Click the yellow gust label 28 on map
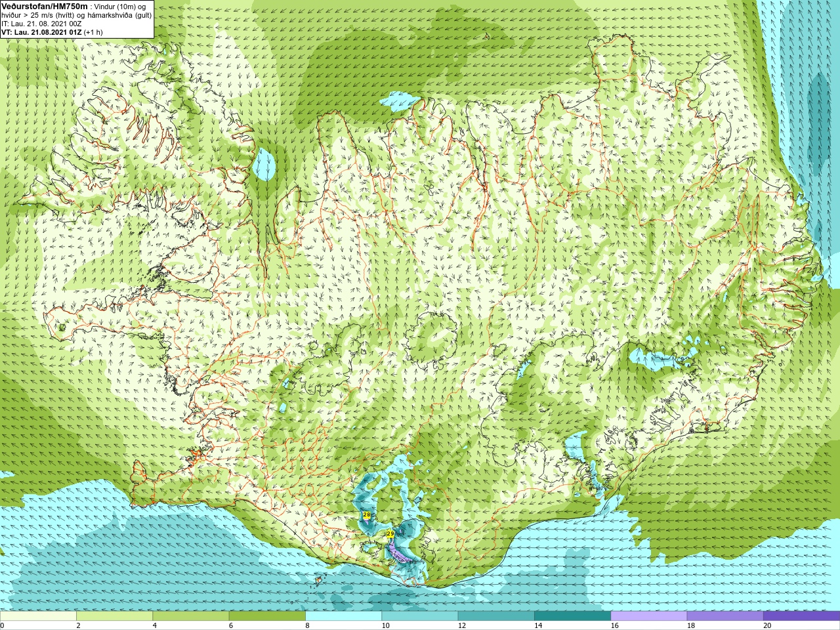840x630 pixels. [x=366, y=515]
